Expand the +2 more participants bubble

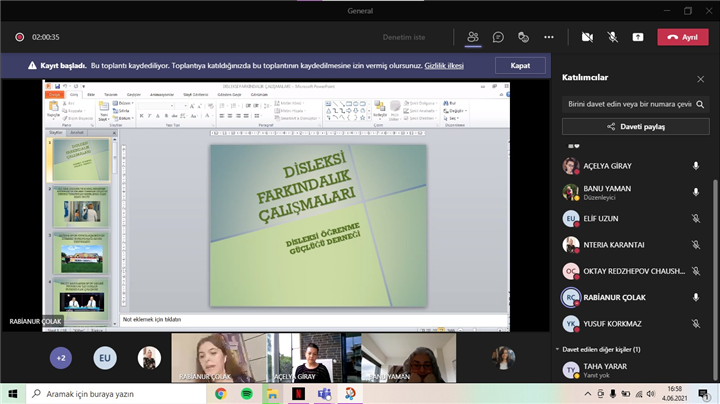[x=61, y=357]
